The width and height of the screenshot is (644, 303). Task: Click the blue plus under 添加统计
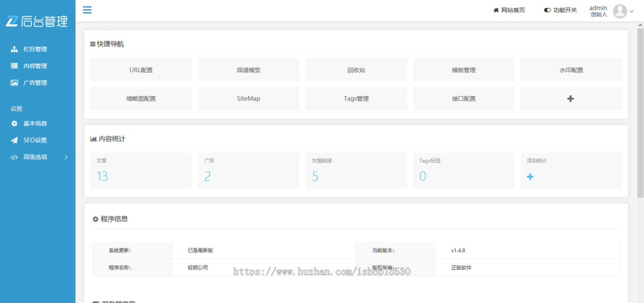click(530, 176)
